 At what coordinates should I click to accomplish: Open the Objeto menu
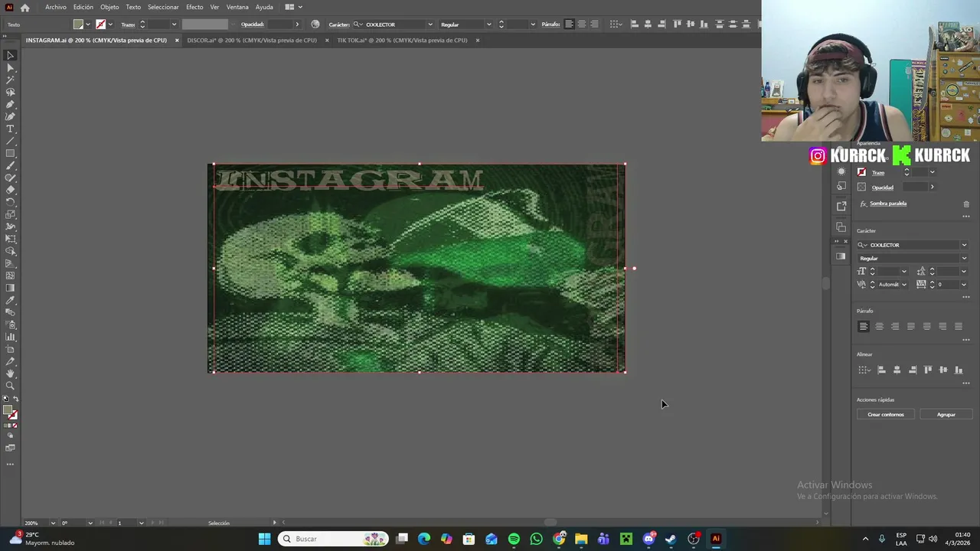click(109, 7)
